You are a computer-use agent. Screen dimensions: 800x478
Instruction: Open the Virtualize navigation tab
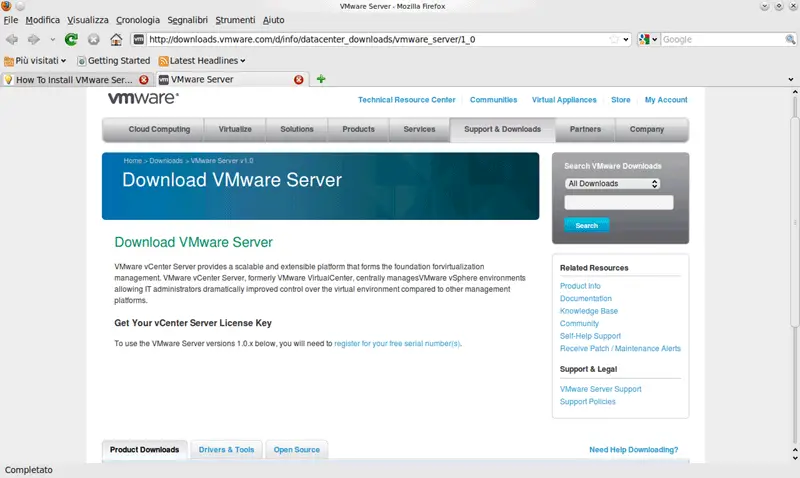pos(235,130)
